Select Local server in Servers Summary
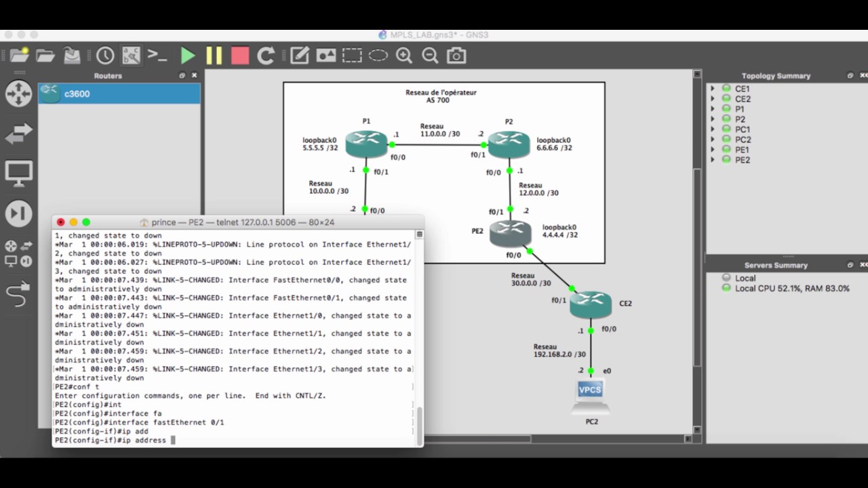Image resolution: width=868 pixels, height=488 pixels. tap(745, 278)
